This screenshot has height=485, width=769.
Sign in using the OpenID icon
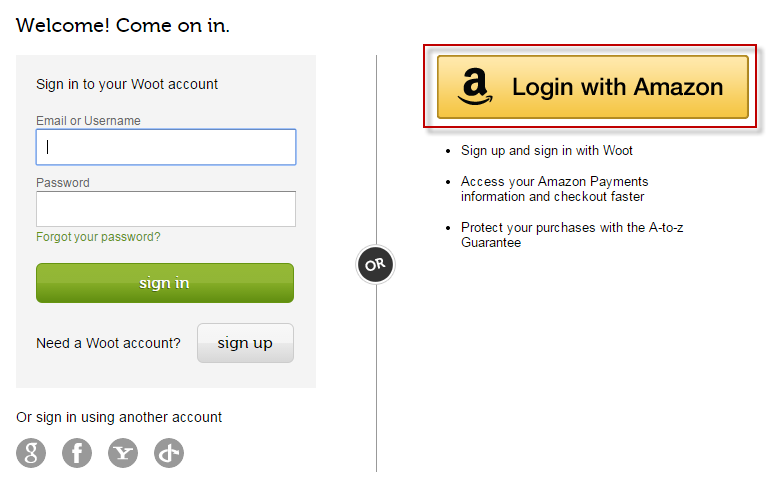coord(169,453)
